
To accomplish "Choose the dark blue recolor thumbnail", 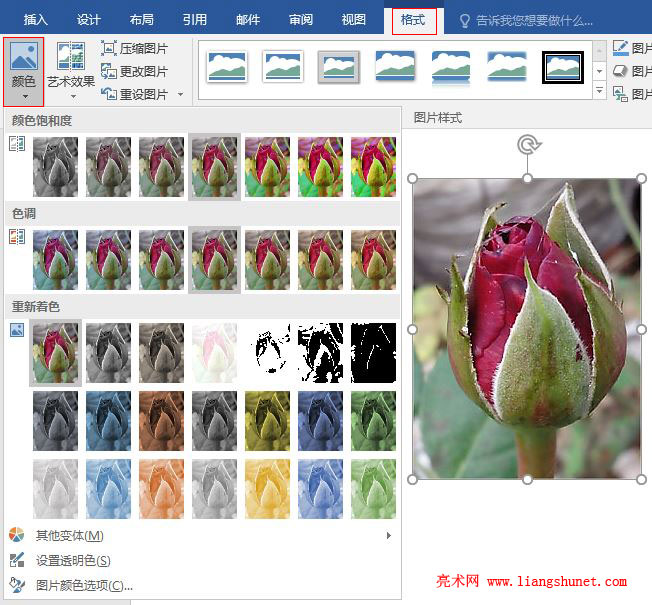I will pyautogui.click(x=108, y=421).
